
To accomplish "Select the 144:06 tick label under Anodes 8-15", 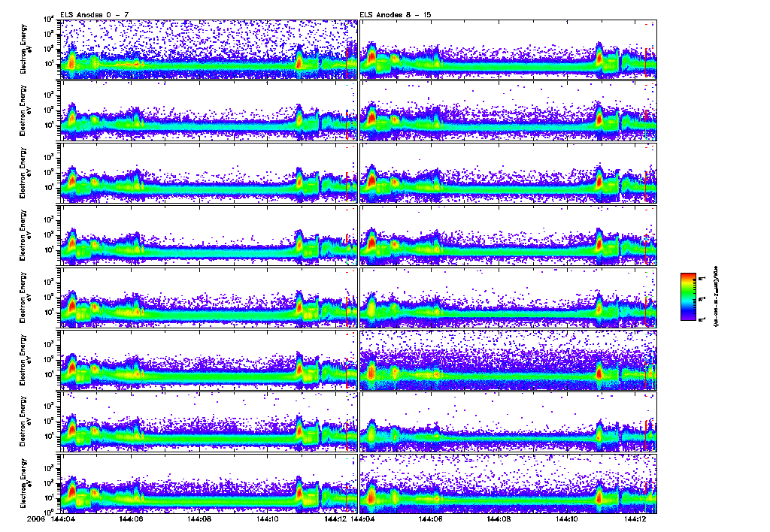I will 431,518.
